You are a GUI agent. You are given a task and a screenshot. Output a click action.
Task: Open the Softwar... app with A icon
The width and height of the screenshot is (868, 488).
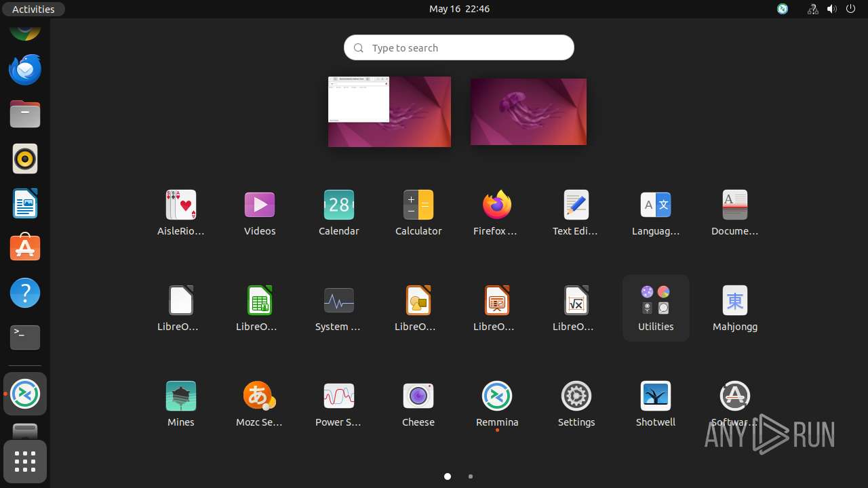735,403
